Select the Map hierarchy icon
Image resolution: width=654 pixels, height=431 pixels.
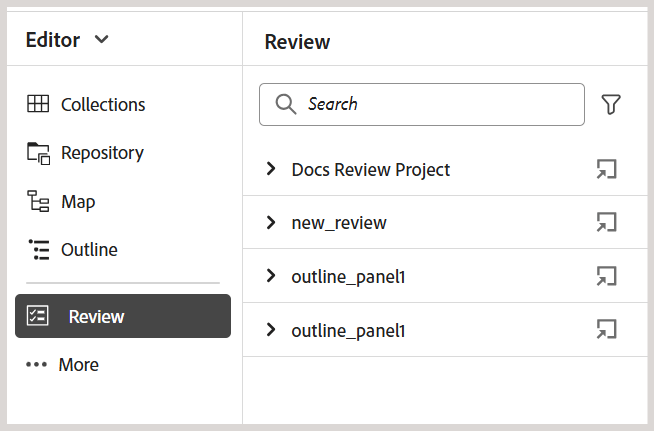click(x=38, y=201)
